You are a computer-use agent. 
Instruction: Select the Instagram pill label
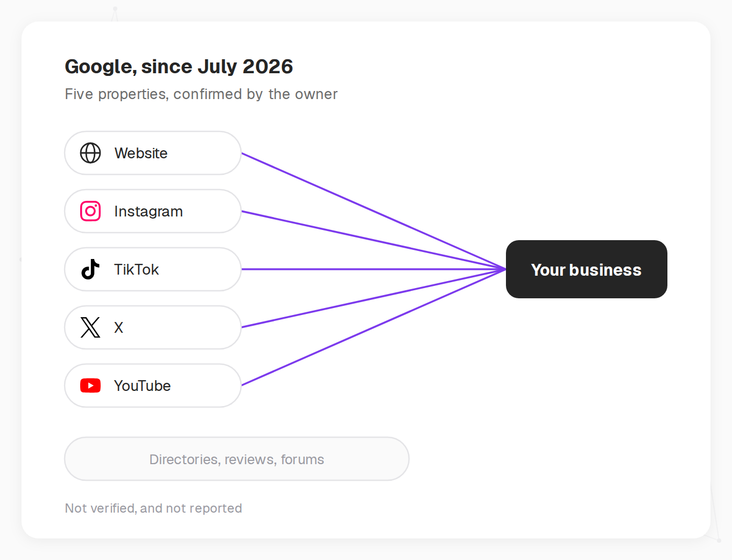(x=149, y=212)
